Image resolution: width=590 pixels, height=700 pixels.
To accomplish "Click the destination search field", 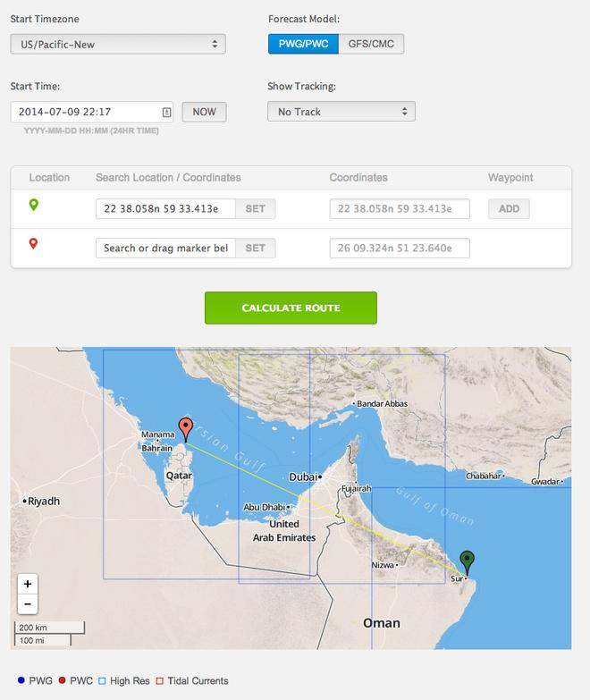I will click(165, 249).
